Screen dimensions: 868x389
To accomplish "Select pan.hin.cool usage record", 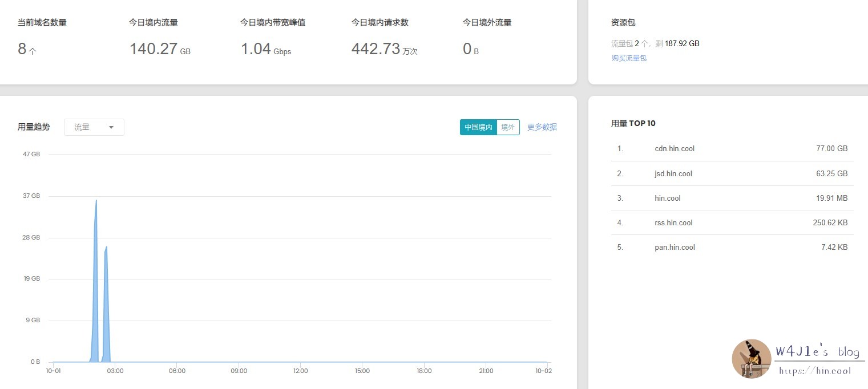I will coord(675,247).
